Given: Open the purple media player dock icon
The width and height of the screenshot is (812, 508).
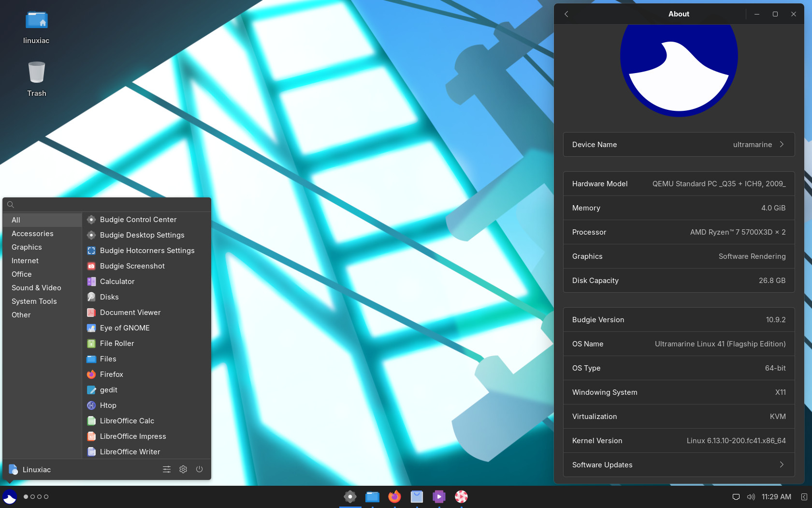Looking at the screenshot, I should pos(439,497).
